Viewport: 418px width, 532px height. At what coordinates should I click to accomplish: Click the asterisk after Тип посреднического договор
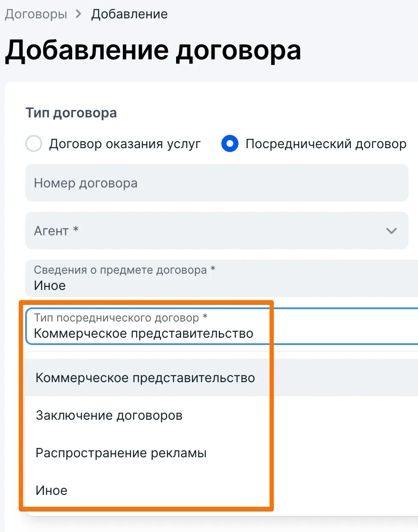pyautogui.click(x=205, y=317)
